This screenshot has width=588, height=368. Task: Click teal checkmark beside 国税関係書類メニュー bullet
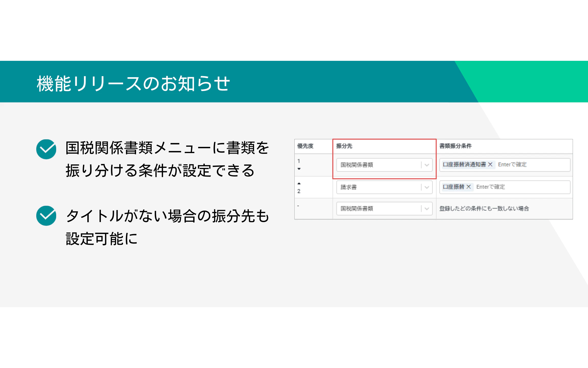point(46,149)
